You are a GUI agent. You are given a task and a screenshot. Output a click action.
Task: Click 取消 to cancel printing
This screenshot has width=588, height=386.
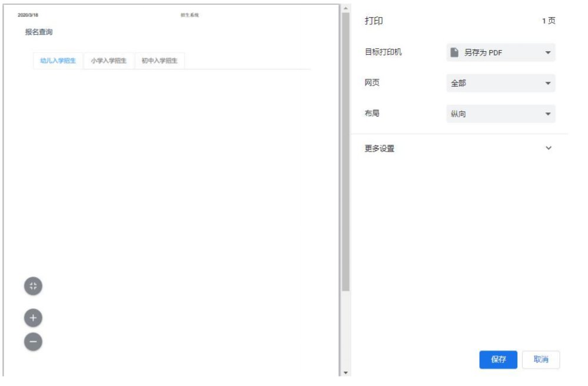[540, 360]
